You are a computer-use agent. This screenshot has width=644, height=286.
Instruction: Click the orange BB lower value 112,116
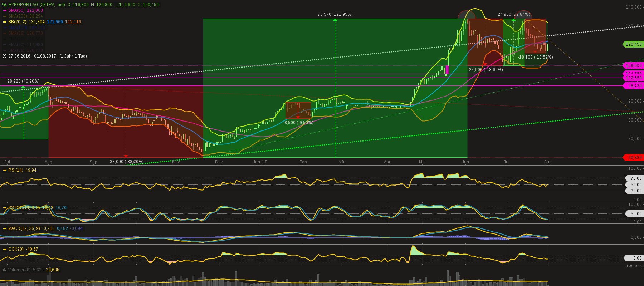pos(73,22)
